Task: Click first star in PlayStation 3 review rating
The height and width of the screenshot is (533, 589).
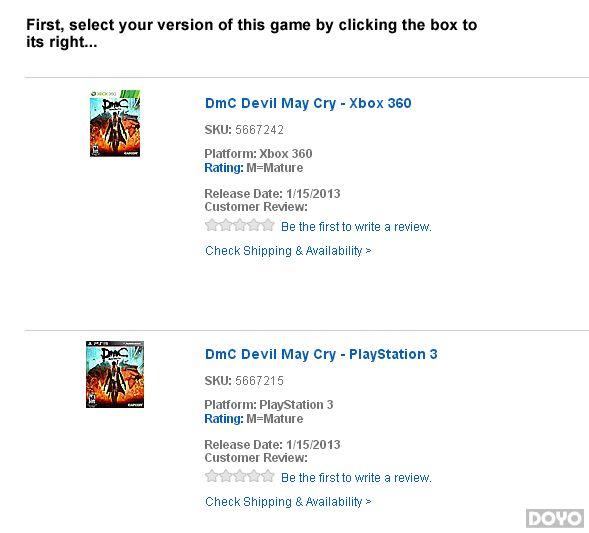Action: point(212,476)
